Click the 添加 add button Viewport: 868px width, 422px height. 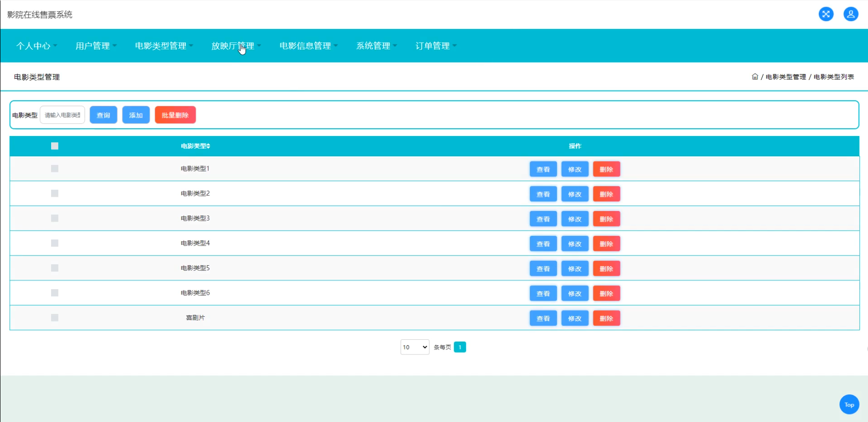(136, 115)
